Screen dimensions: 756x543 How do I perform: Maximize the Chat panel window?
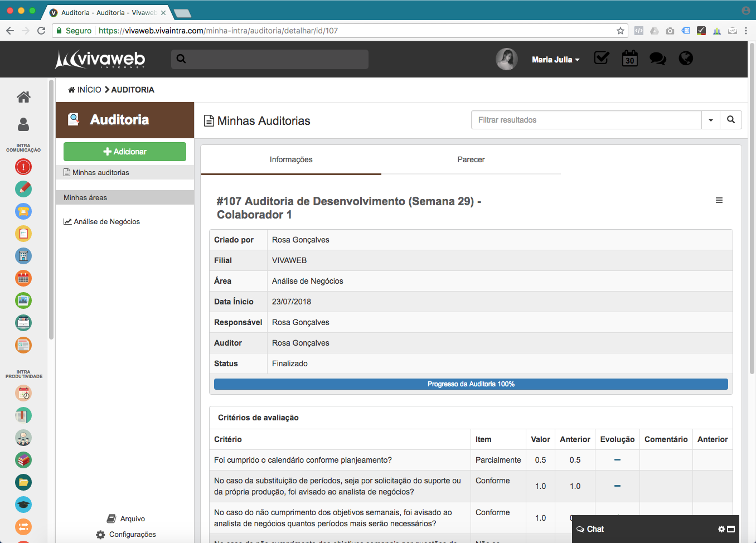pos(731,529)
